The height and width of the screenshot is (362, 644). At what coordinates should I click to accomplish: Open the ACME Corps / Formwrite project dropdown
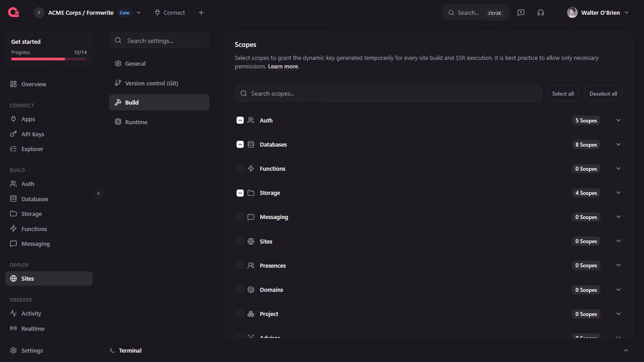click(x=88, y=13)
